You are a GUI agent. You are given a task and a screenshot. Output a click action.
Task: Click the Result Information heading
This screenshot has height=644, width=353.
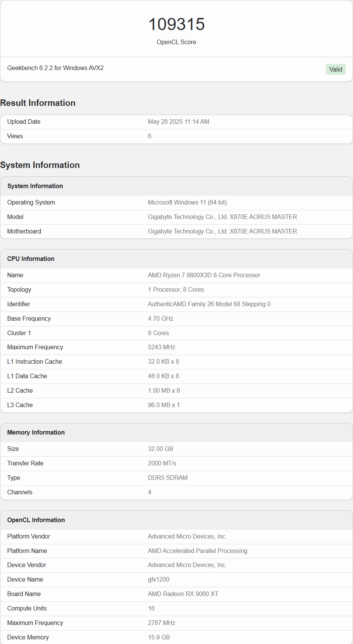(x=38, y=103)
